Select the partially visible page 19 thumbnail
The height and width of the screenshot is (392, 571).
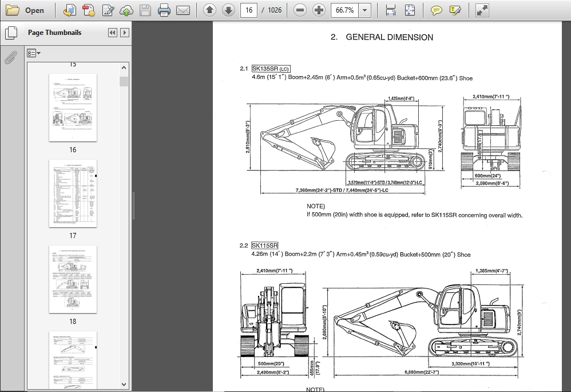coord(73,360)
